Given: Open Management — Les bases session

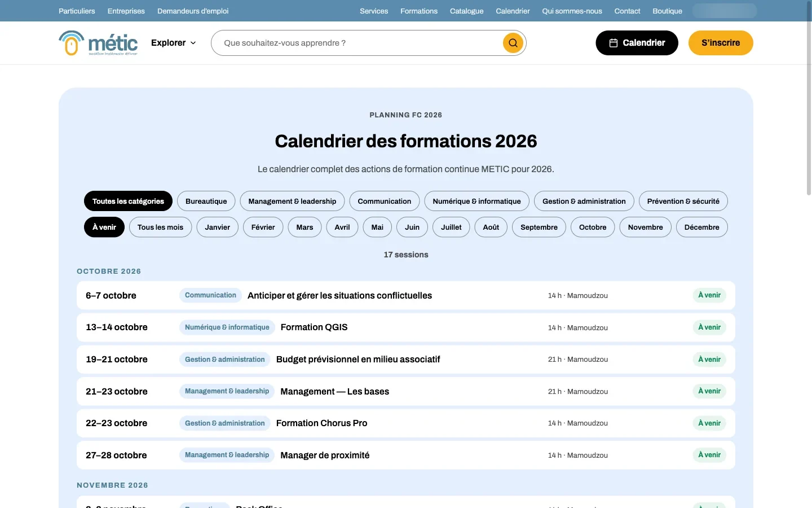Looking at the screenshot, I should pyautogui.click(x=406, y=391).
